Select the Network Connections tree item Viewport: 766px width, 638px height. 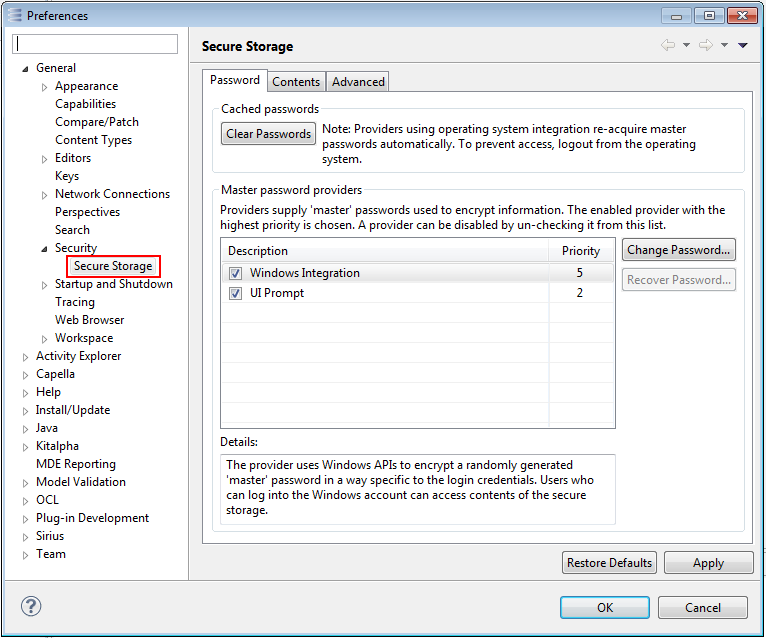point(112,194)
